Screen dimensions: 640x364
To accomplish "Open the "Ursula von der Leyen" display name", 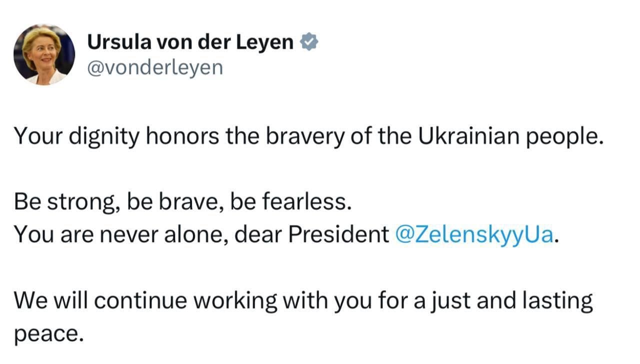I will [x=190, y=43].
